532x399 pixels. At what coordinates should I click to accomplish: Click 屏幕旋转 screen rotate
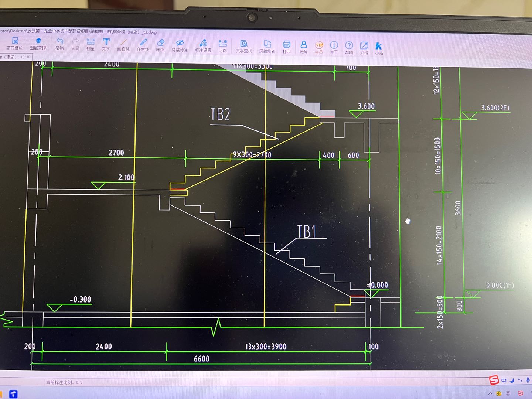point(267,48)
